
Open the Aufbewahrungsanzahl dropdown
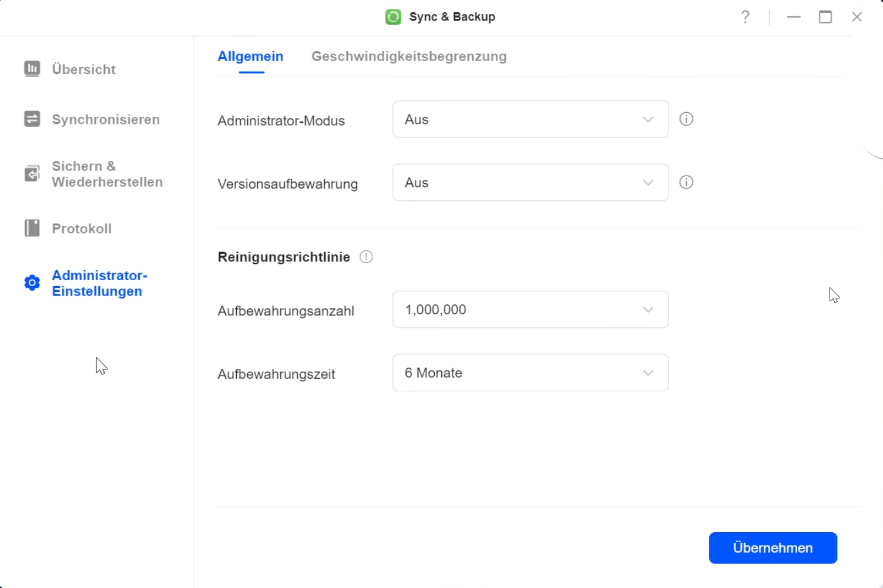[x=531, y=310]
